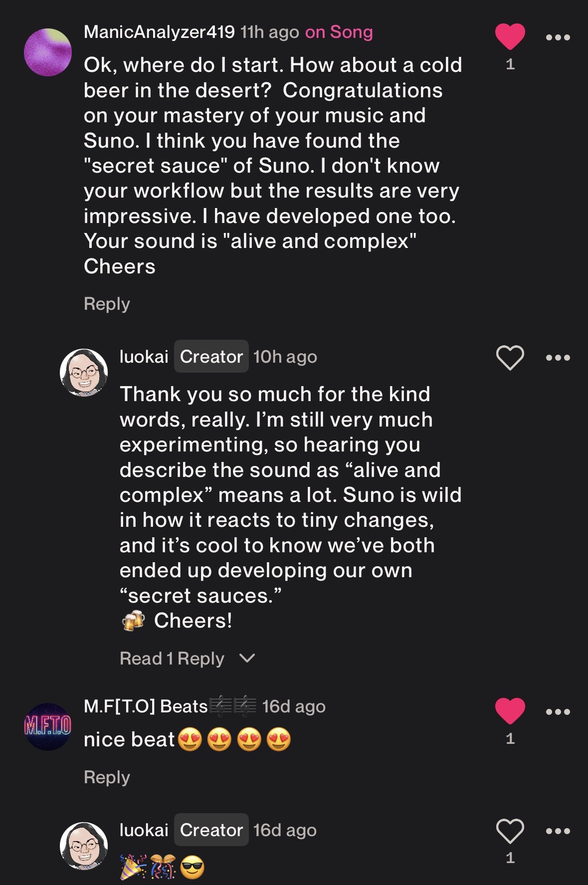Viewport: 588px width, 885px height.
Task: Open ManicAnalyzer419 username profile link
Action: 159,32
